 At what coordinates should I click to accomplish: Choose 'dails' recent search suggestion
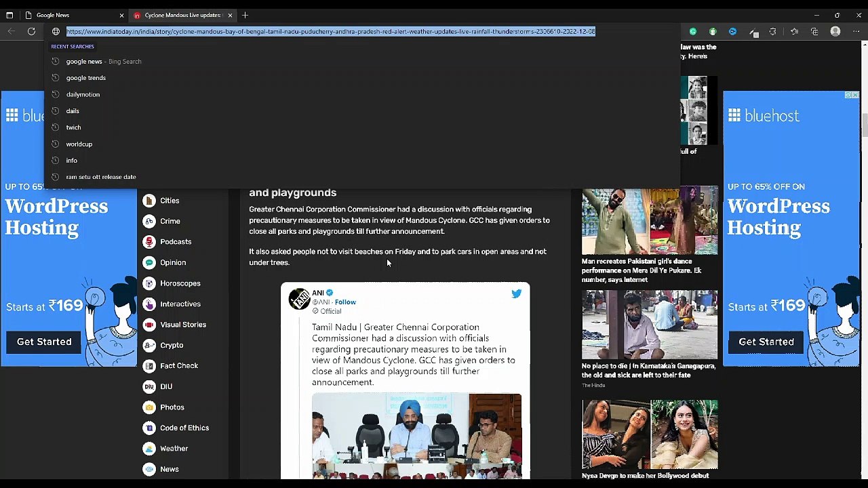(362, 110)
